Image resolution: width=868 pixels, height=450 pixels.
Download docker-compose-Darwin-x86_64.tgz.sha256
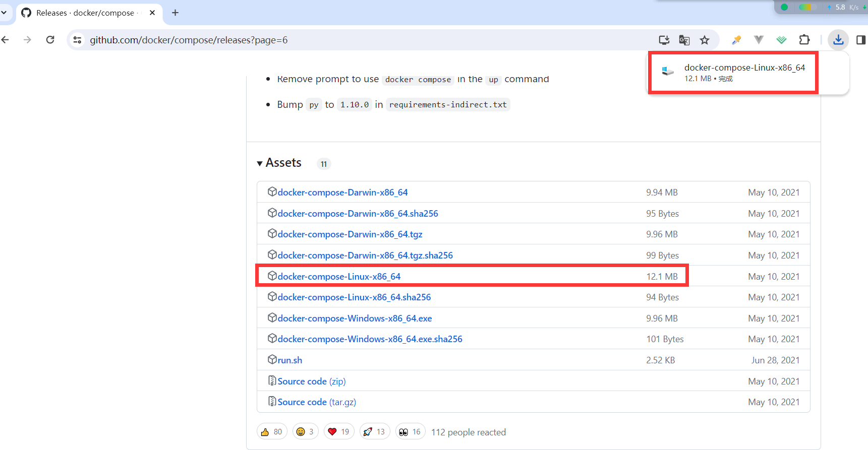tap(365, 255)
